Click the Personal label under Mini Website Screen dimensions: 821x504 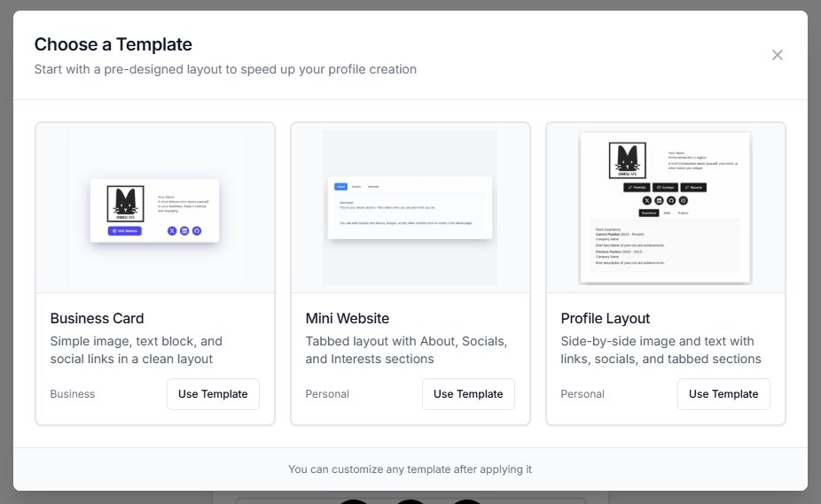click(x=327, y=394)
